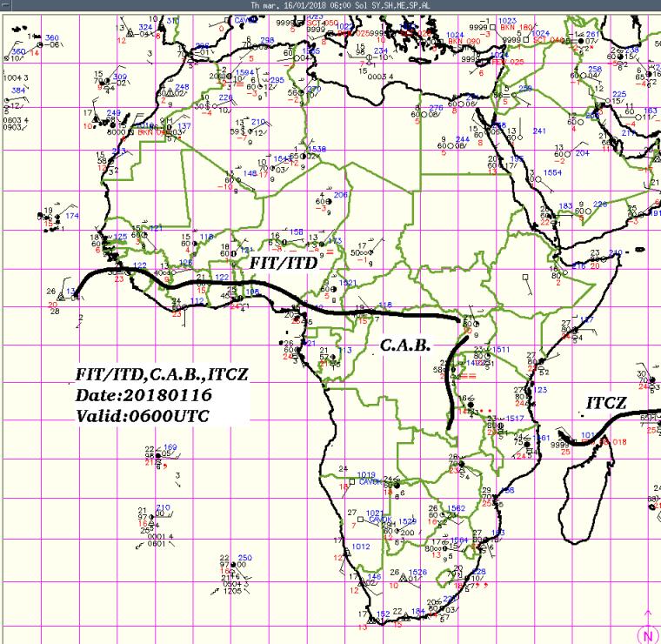
Task: Click the blue '384' value at the left edge
Action: (x=18, y=90)
